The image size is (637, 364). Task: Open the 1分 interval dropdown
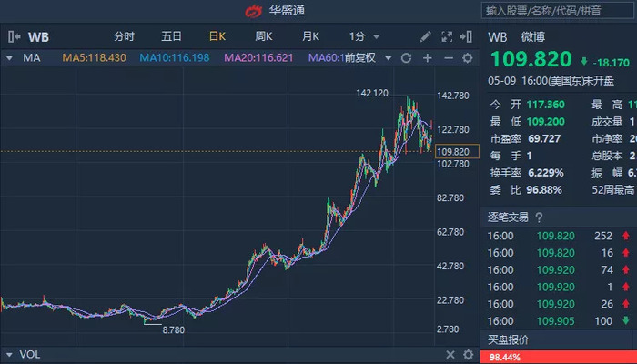[x=364, y=37]
